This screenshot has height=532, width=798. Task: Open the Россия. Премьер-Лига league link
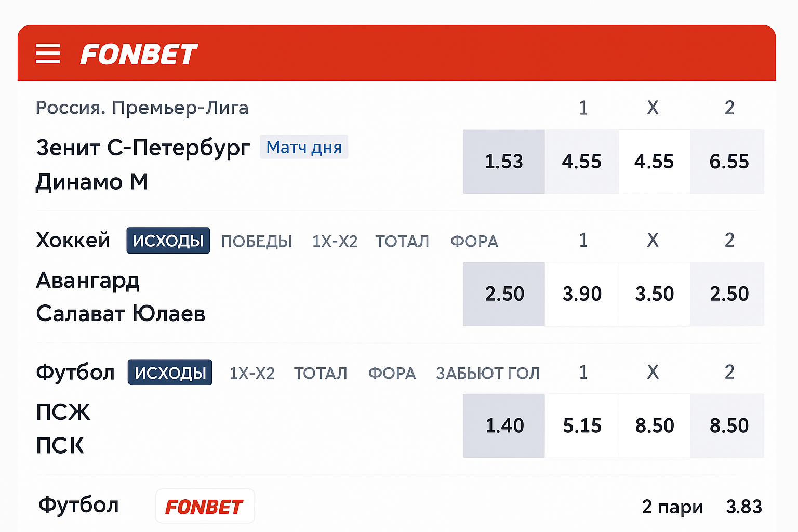pos(142,108)
